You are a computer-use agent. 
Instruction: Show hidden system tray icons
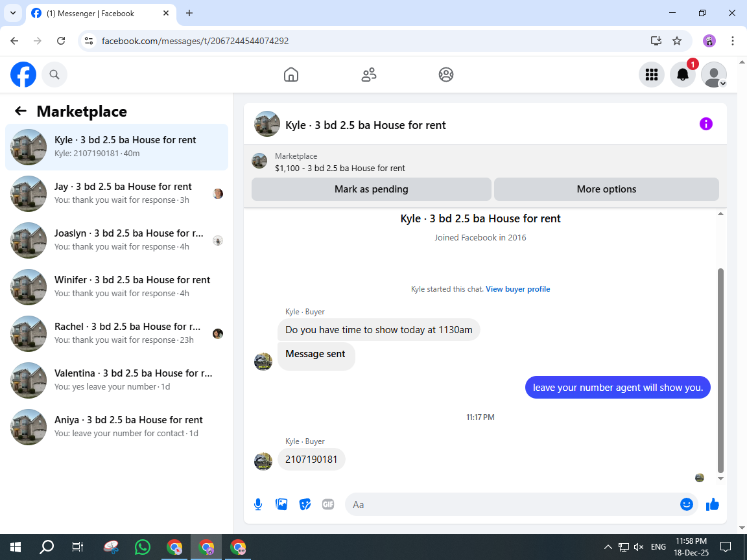click(608, 547)
